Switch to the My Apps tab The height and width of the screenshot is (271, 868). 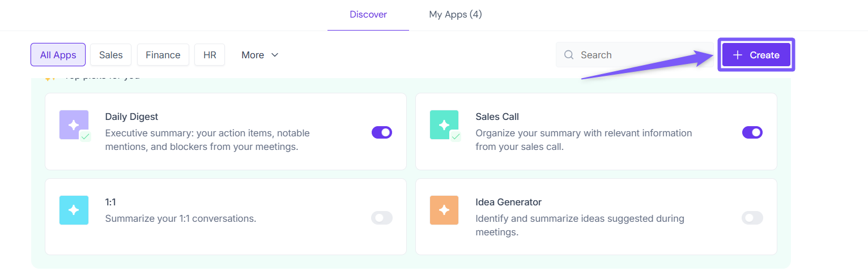[456, 15]
